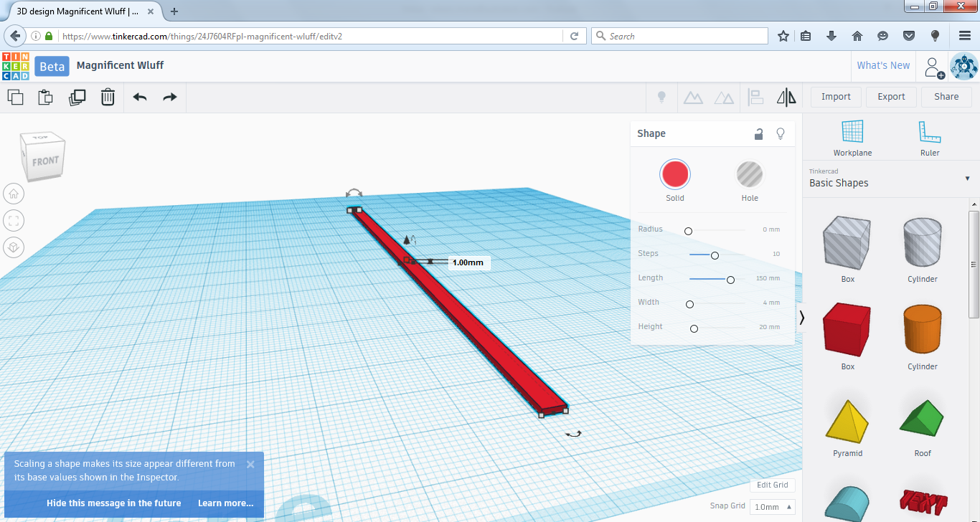Screen dimensions: 980x522
Task: Open the Firefox hamburger menu
Action: pyautogui.click(x=965, y=36)
